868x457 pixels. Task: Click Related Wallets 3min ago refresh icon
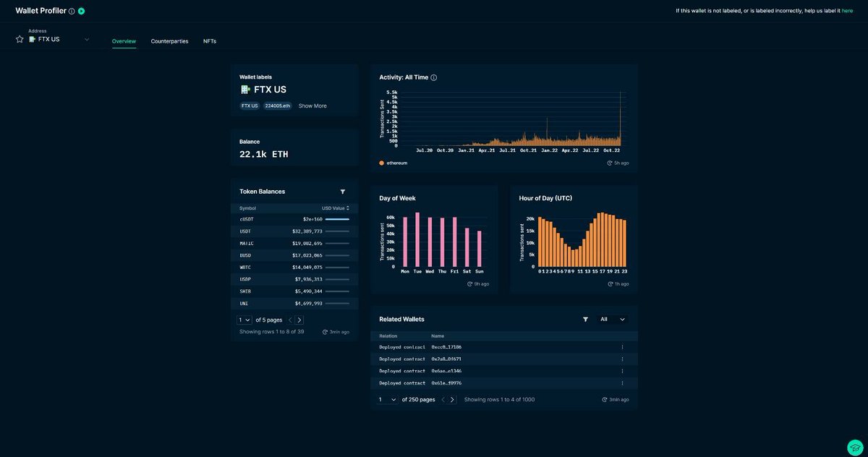(x=605, y=399)
